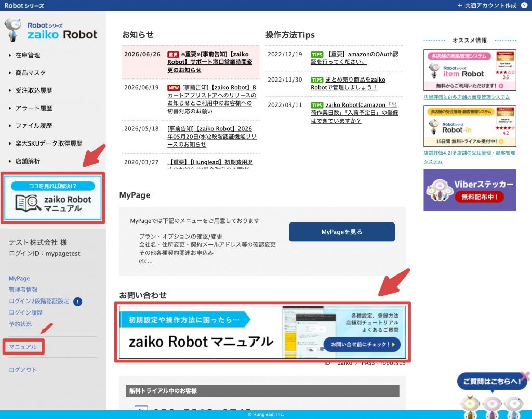Open the マニュアル sidebar link

point(23,347)
